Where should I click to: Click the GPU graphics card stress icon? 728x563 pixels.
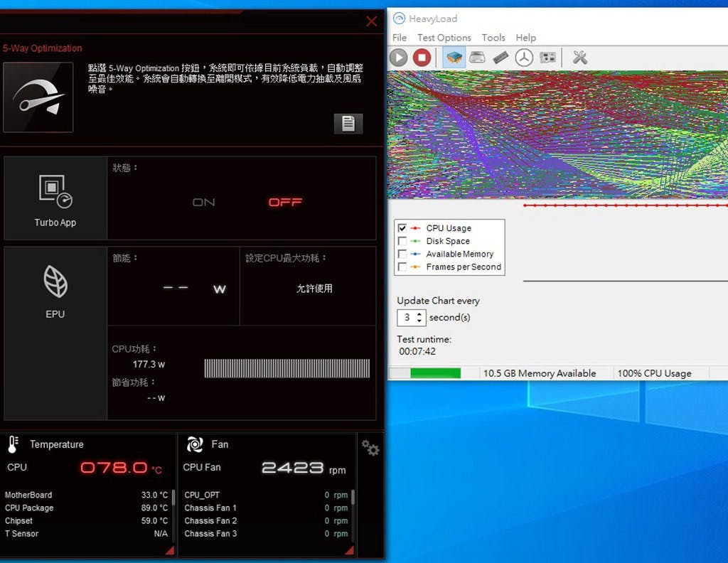(547, 58)
